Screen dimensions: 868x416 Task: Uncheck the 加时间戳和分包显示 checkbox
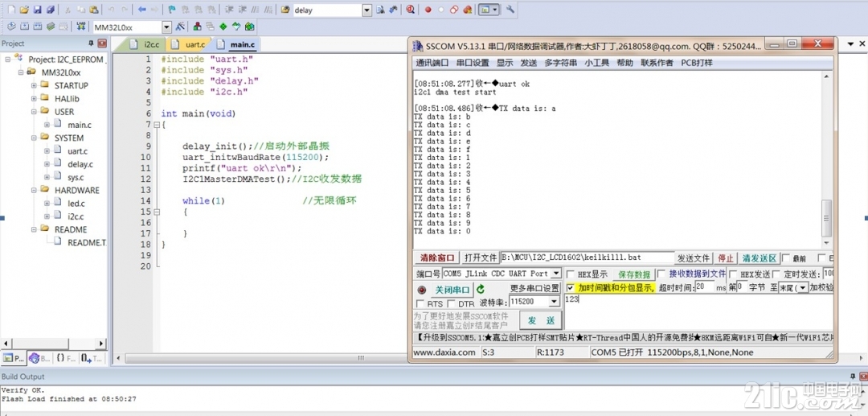point(571,288)
